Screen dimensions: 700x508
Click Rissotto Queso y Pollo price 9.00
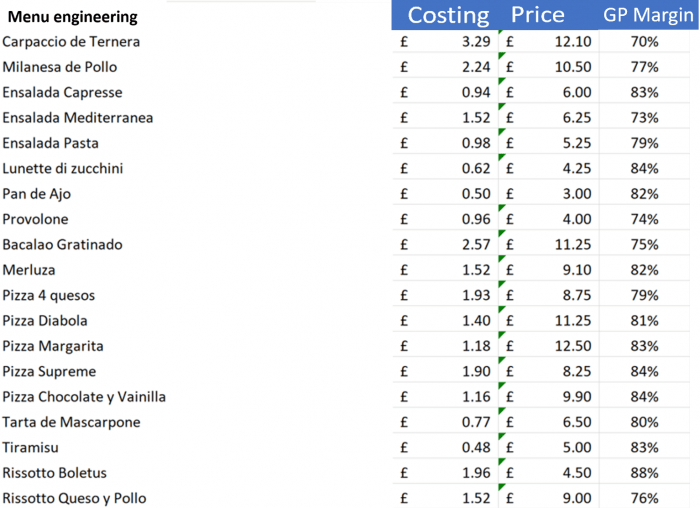tap(576, 498)
